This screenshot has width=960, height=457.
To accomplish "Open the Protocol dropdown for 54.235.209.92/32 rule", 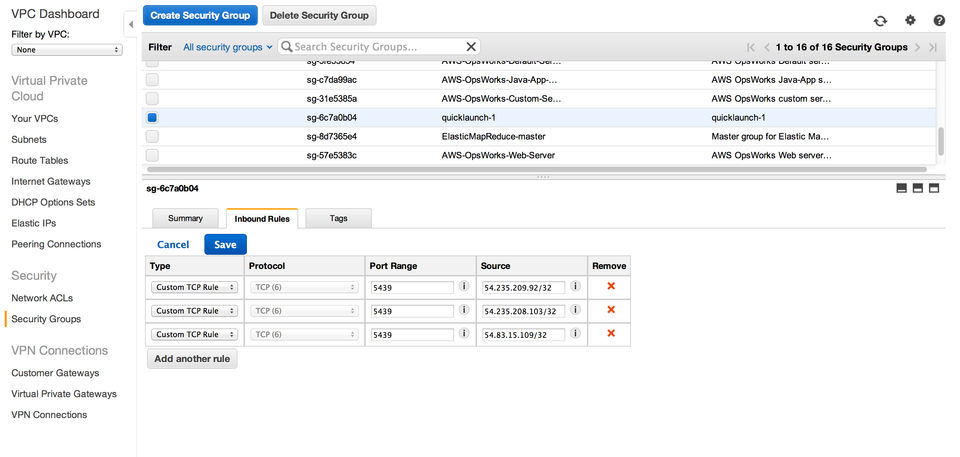I will (x=304, y=287).
